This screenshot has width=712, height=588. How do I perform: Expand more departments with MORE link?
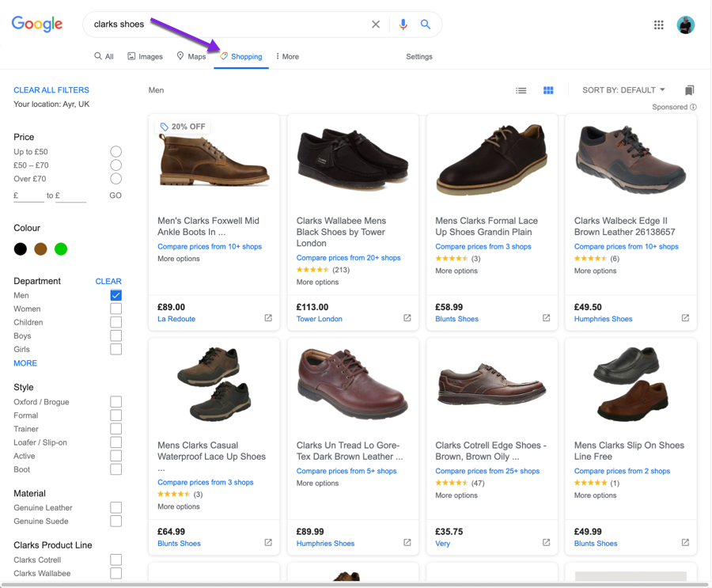pos(25,363)
